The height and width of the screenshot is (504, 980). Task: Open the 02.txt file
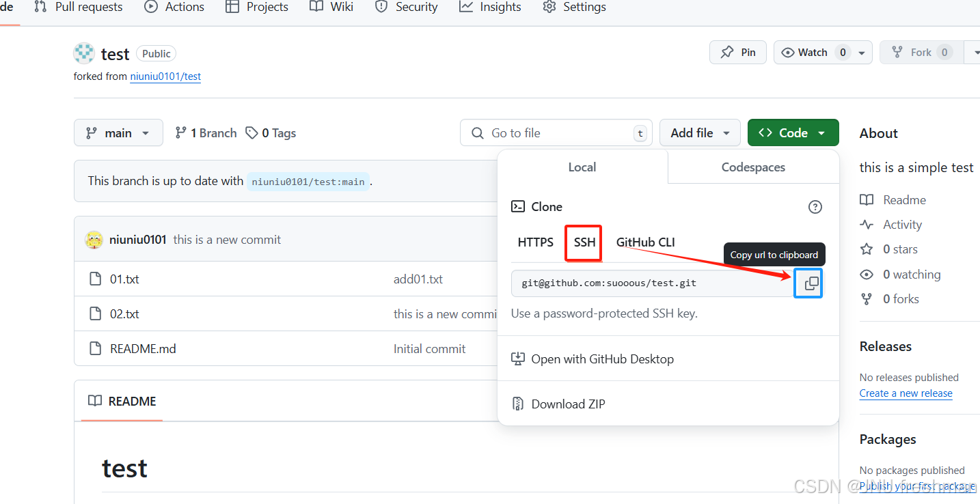pos(124,313)
